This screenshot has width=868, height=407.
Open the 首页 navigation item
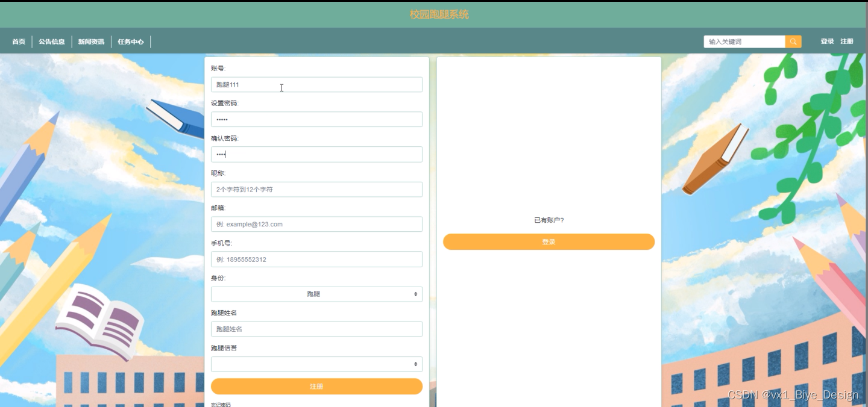coord(19,42)
